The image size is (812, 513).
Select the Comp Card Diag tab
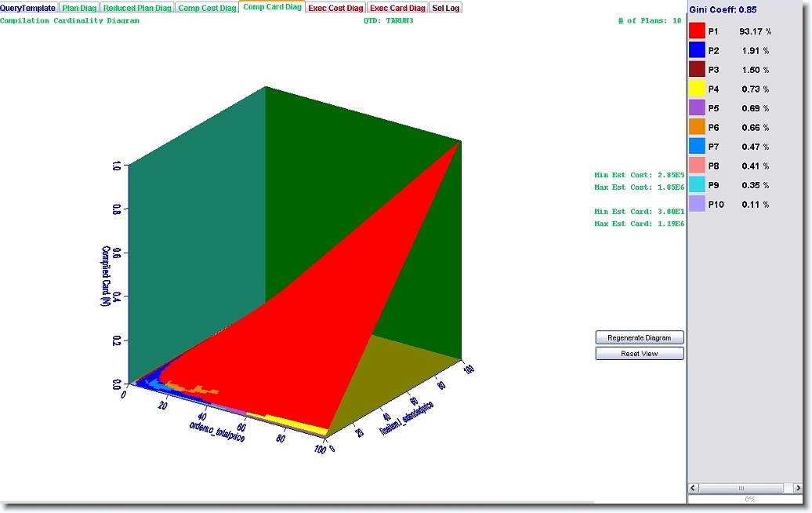point(272,7)
